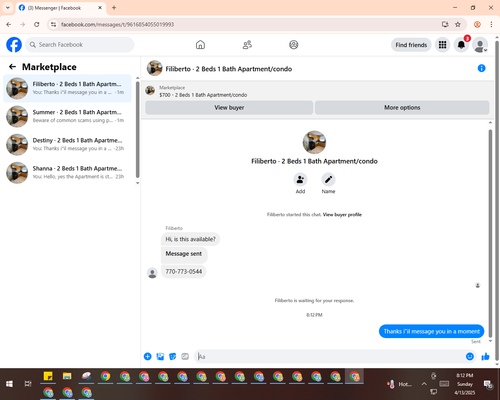500x400 pixels.
Task: Click the 'Hi, is this available?' message
Action: [x=190, y=239]
